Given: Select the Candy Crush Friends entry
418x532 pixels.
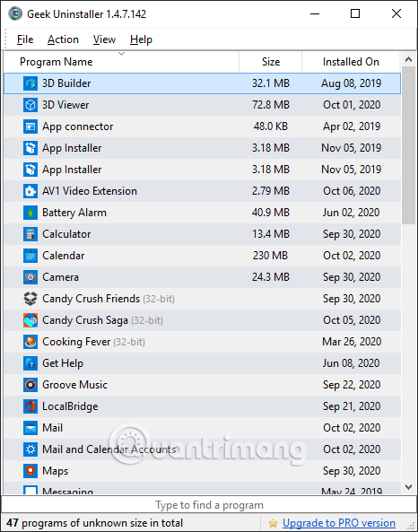Looking at the screenshot, I should (x=109, y=299).
